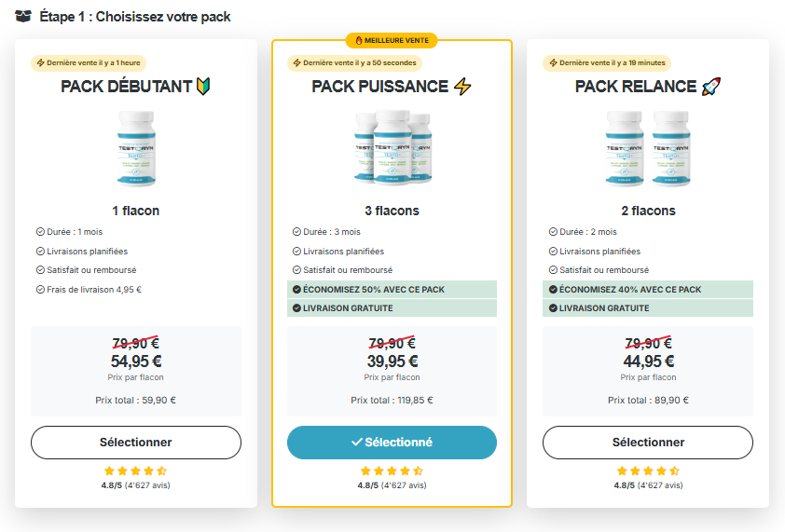
Task: Click the rocket icon after Pack Relance
Action: tap(711, 87)
